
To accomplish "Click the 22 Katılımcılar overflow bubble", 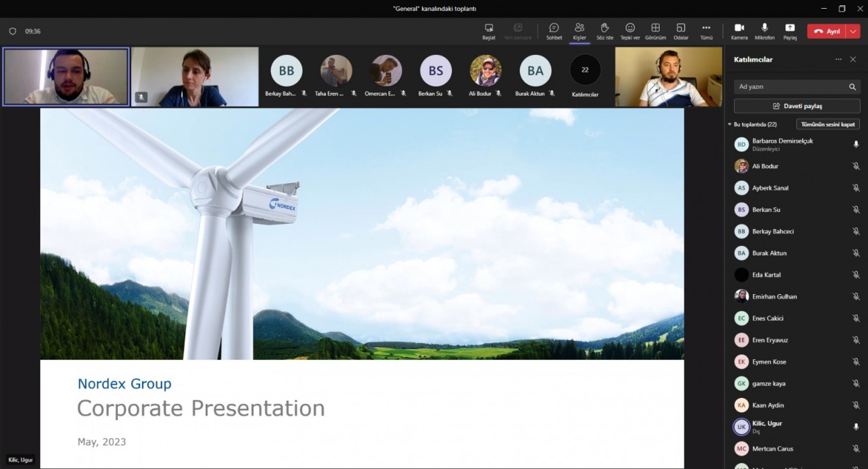I will tap(585, 70).
